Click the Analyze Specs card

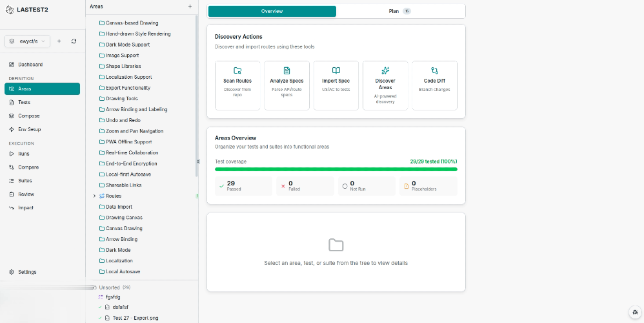pos(287,85)
